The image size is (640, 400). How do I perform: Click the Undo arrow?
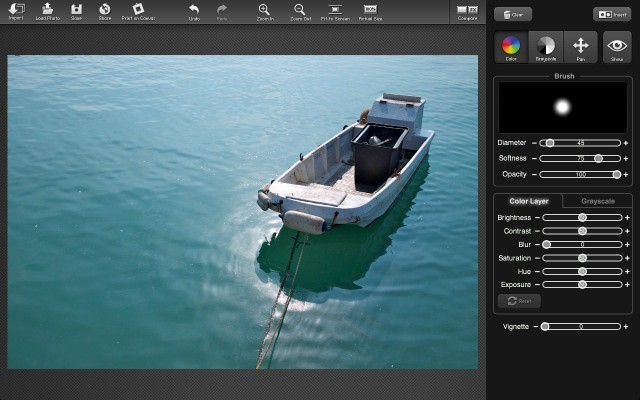194,10
